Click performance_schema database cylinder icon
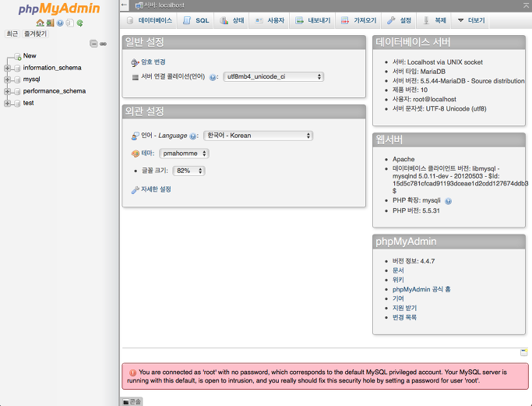The image size is (532, 406). click(x=17, y=92)
